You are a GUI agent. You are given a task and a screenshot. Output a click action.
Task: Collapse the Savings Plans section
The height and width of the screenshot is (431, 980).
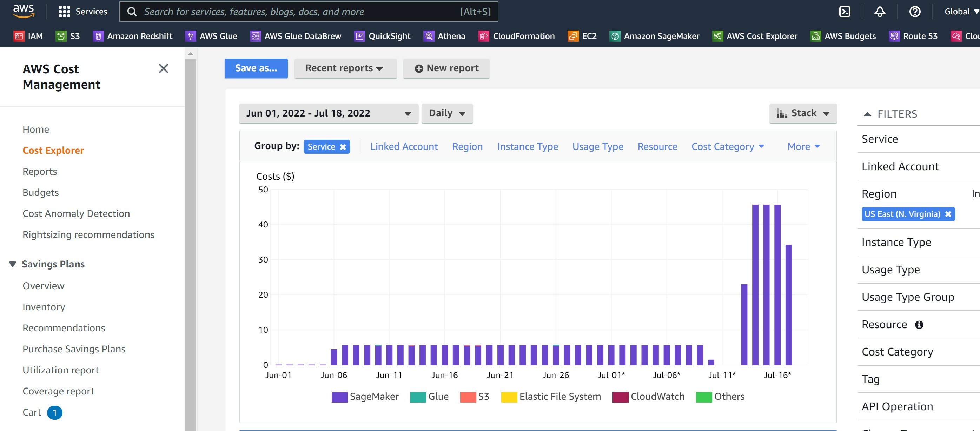click(13, 264)
